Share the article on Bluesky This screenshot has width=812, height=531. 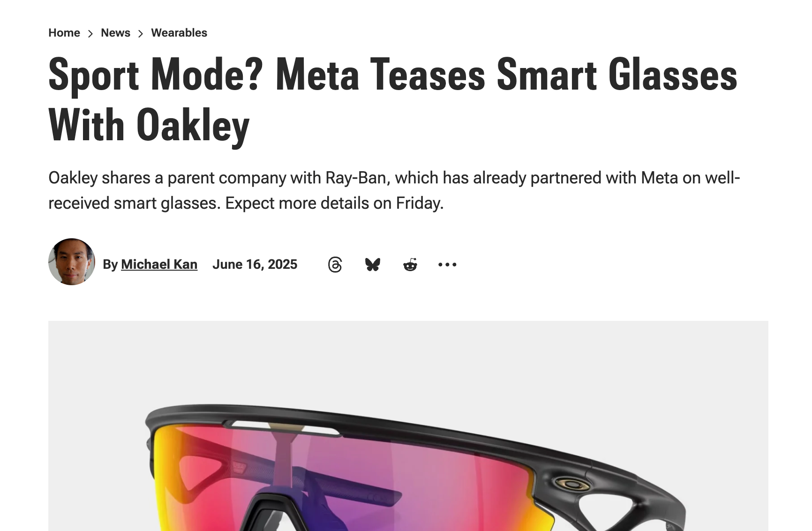click(373, 265)
